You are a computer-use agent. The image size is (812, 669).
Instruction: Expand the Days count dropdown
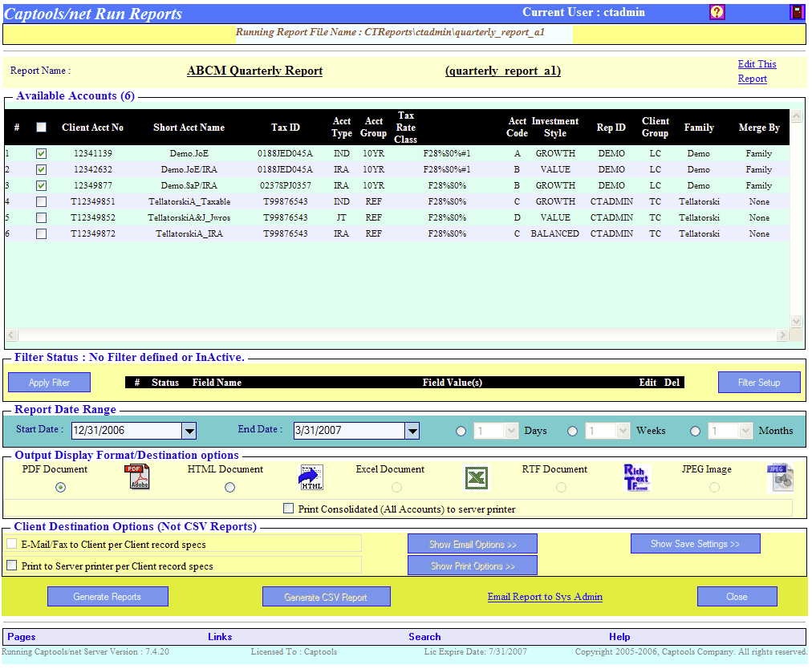point(513,431)
